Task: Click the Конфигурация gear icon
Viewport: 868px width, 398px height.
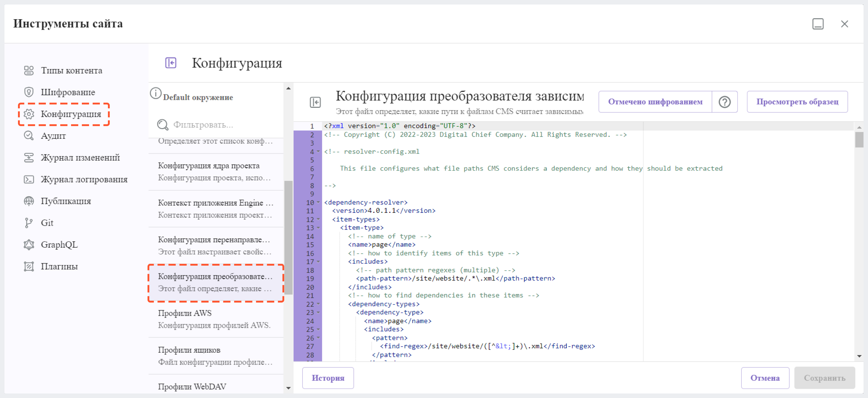Action: 29,114
